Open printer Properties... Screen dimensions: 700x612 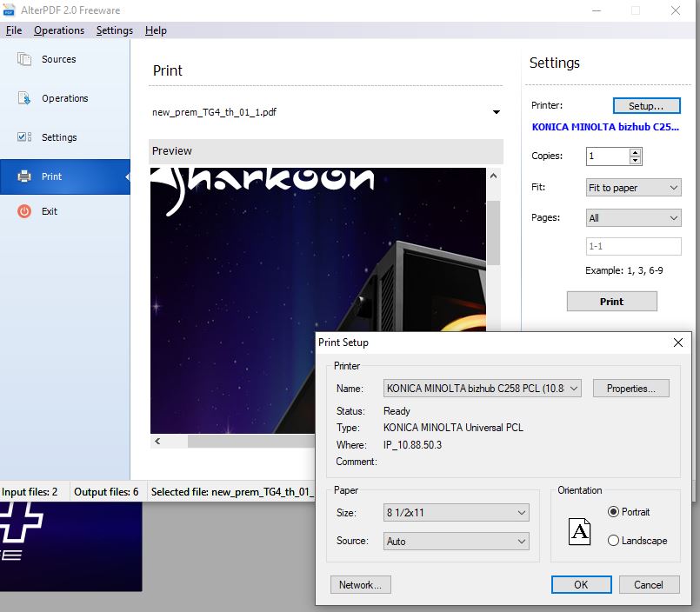click(630, 389)
